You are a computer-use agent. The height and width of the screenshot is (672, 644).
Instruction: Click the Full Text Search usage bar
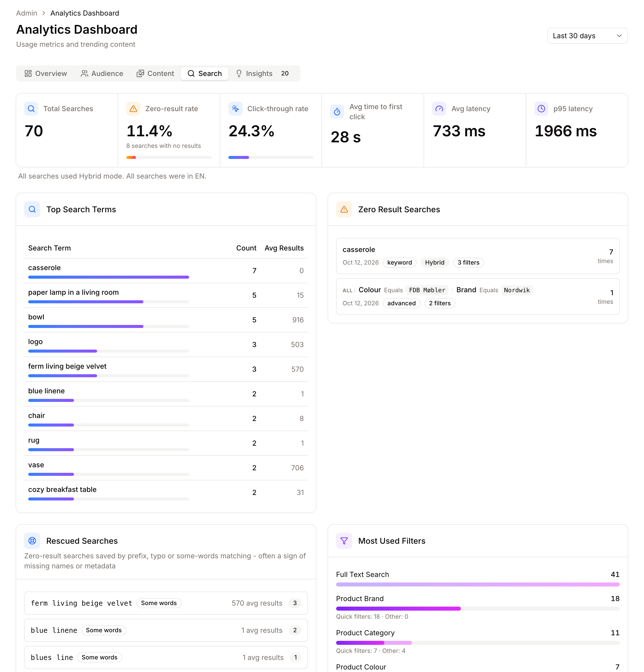pos(478,584)
